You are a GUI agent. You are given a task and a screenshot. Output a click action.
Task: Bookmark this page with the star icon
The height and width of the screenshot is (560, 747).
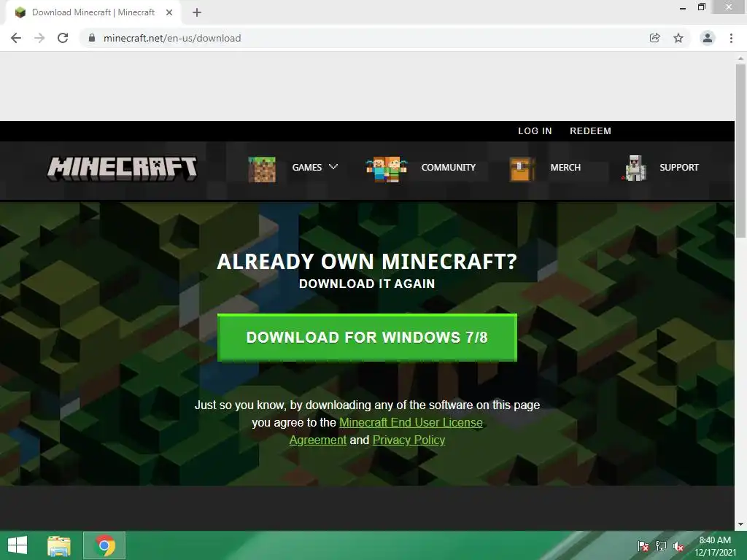(678, 38)
